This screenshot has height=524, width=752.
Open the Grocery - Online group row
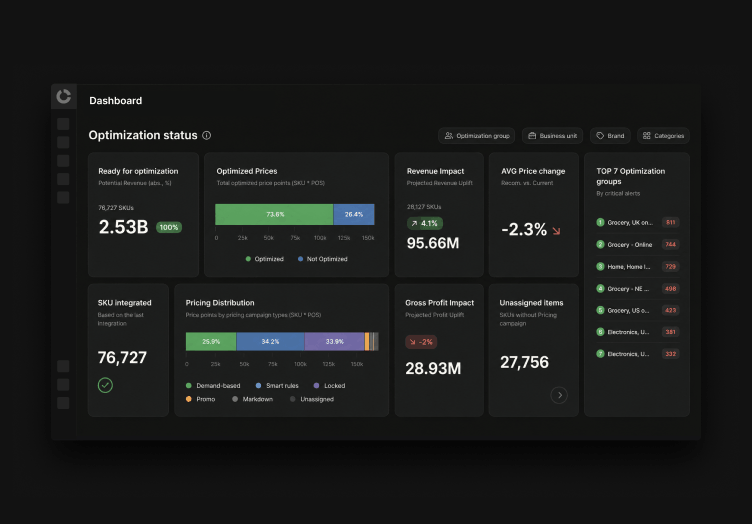637,245
